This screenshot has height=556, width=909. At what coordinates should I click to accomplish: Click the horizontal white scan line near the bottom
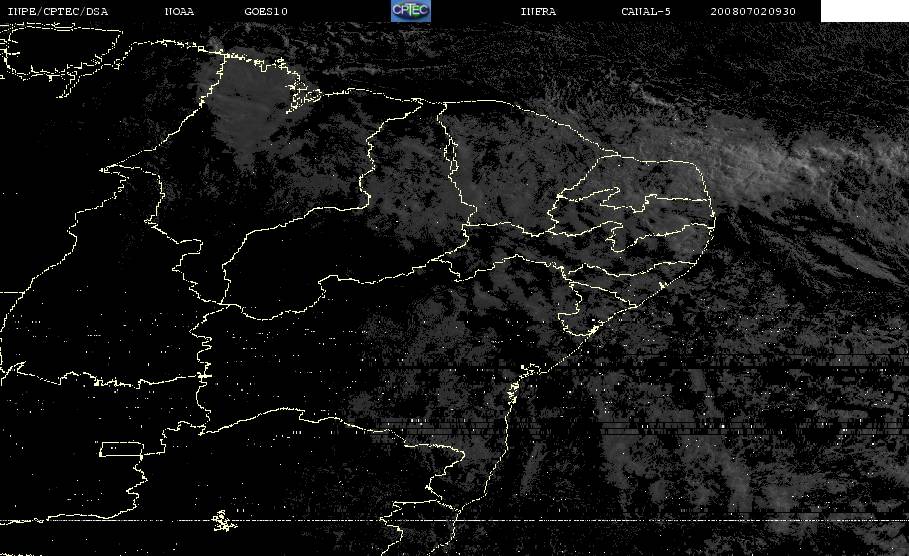(454, 521)
